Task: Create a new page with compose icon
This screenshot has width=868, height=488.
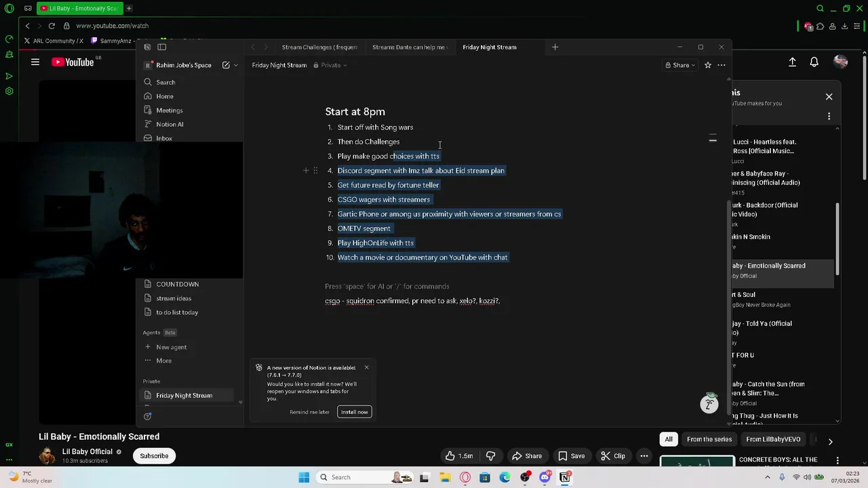Action: point(226,65)
